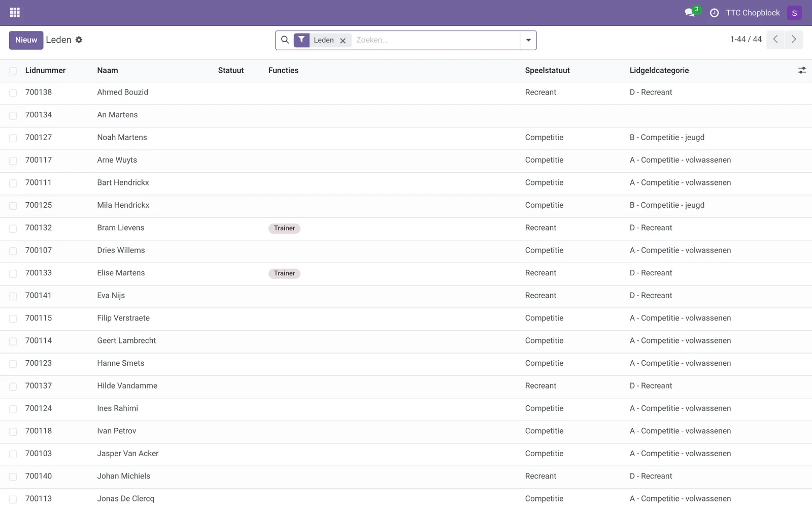The image size is (812, 508).
Task: Open the member record An Martens
Action: click(117, 115)
